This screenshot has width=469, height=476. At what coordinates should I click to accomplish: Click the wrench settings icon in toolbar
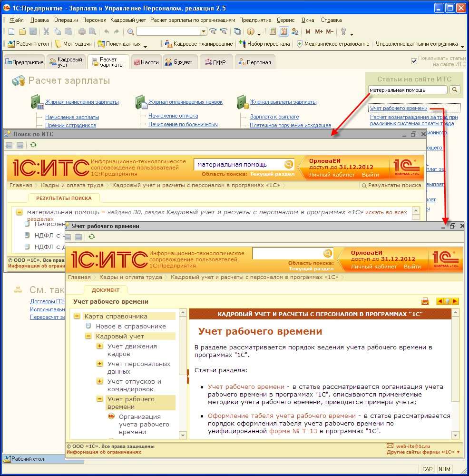click(343, 31)
